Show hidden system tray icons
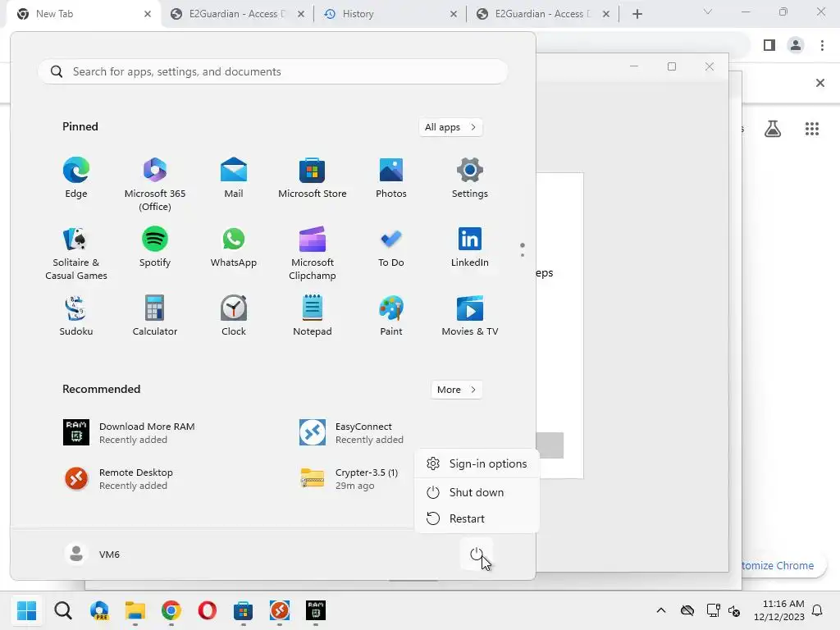Image resolution: width=840 pixels, height=630 pixels. [661, 610]
